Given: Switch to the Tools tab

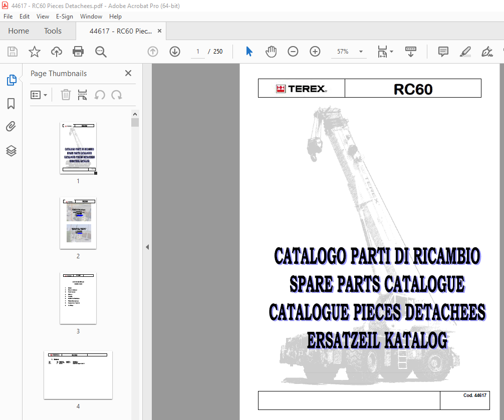Looking at the screenshot, I should point(53,31).
